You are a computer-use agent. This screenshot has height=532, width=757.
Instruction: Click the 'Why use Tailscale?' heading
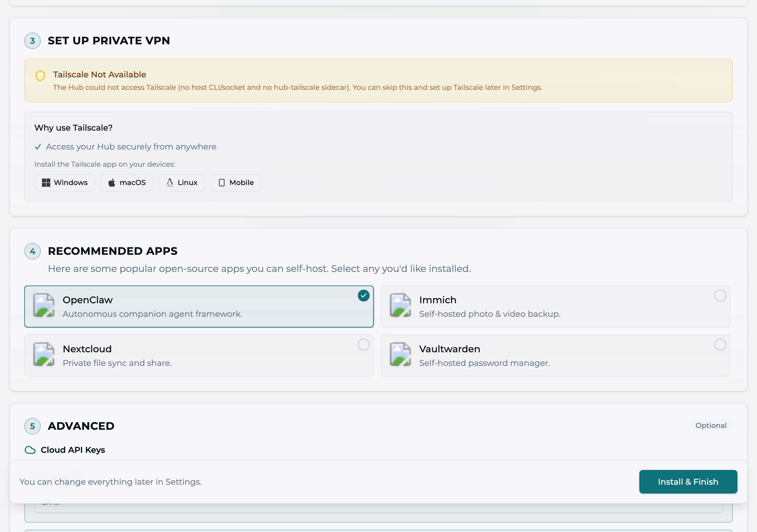[74, 128]
